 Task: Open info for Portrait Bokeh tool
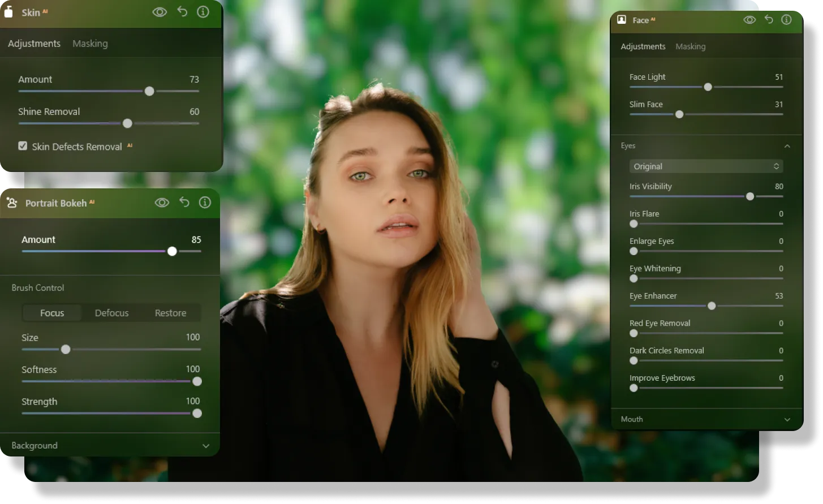pos(205,203)
